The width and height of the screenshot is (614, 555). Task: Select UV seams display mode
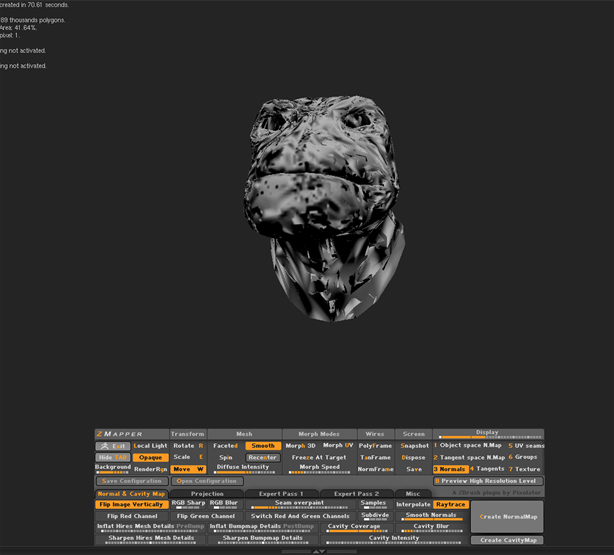tap(526, 446)
